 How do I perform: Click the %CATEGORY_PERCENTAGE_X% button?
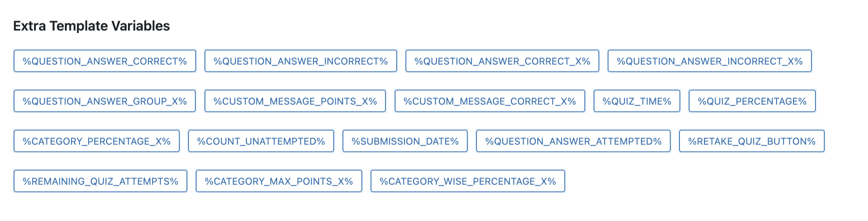tap(97, 141)
